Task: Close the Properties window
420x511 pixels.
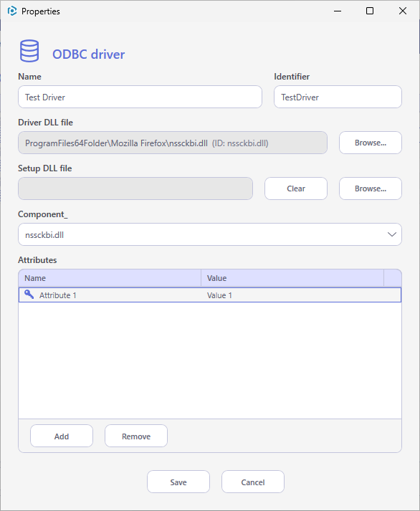Action: coord(403,11)
